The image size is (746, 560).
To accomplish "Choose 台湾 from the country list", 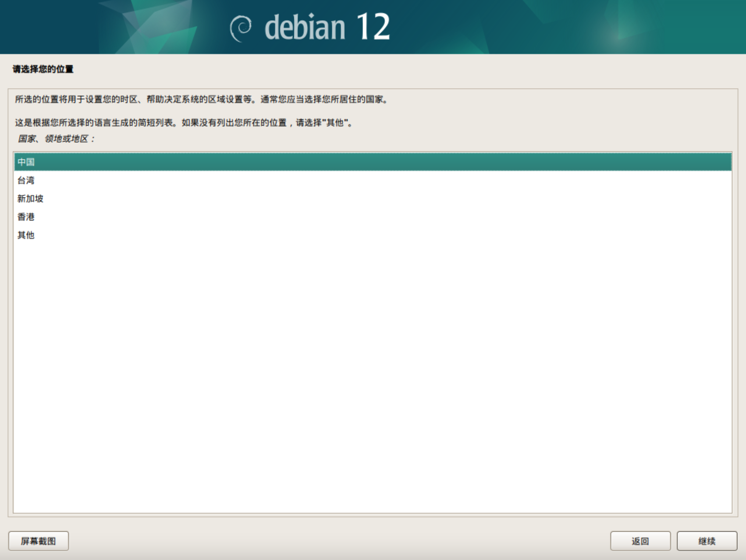I will pyautogui.click(x=26, y=180).
